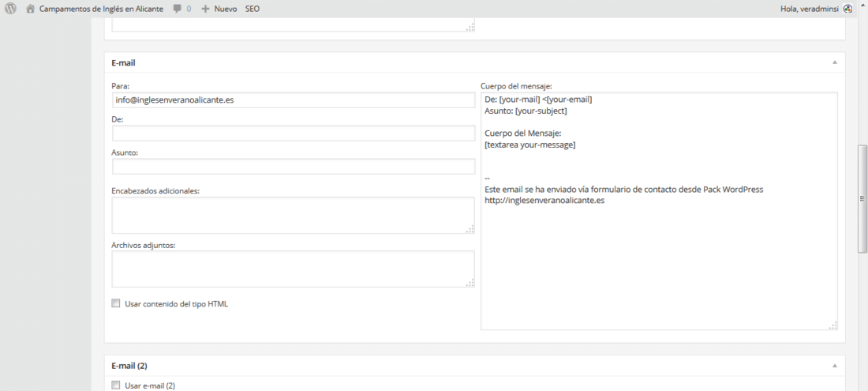Click the Asunto input field
The image size is (868, 391).
pos(294,167)
